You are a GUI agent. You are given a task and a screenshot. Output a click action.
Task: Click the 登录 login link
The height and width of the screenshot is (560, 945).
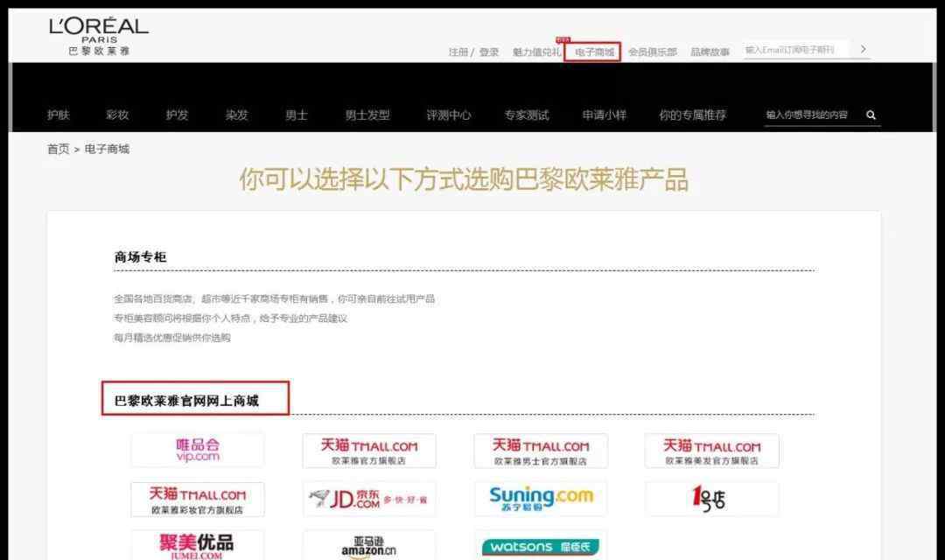(489, 52)
